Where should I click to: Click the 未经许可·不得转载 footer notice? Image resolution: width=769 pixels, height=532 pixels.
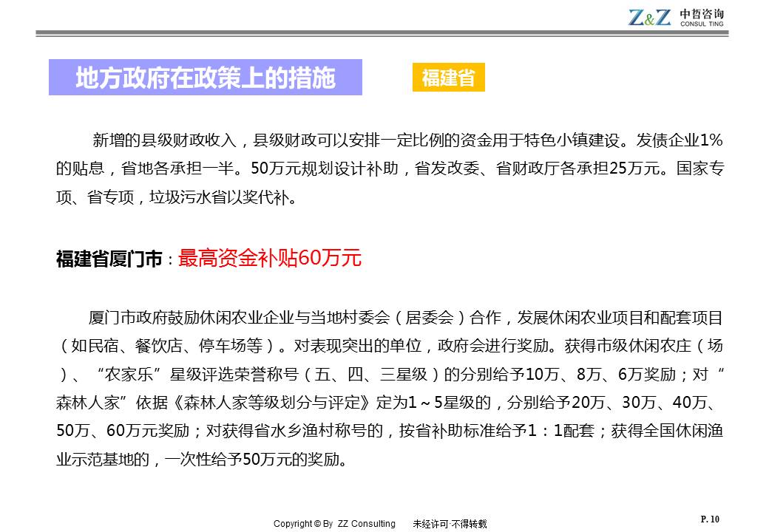450,524
